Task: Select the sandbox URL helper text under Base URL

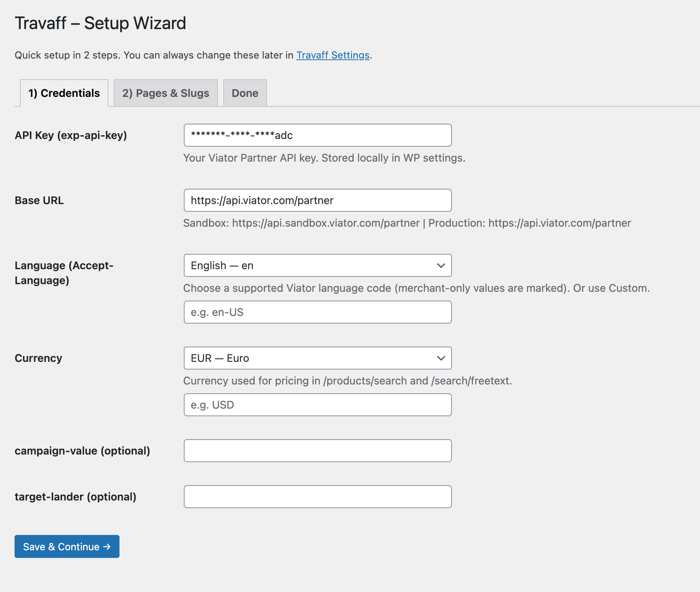Action: click(406, 223)
